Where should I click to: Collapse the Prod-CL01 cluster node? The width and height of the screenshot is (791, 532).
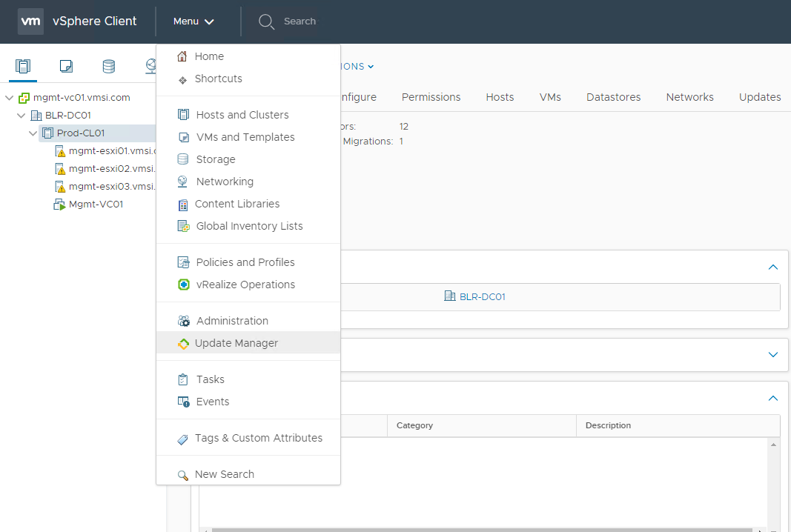pyautogui.click(x=33, y=133)
